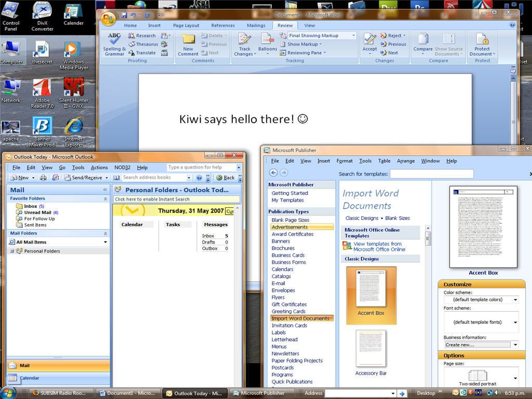Expand Personal Folders tree in Outlook
The width and height of the screenshot is (532, 399).
(x=12, y=251)
